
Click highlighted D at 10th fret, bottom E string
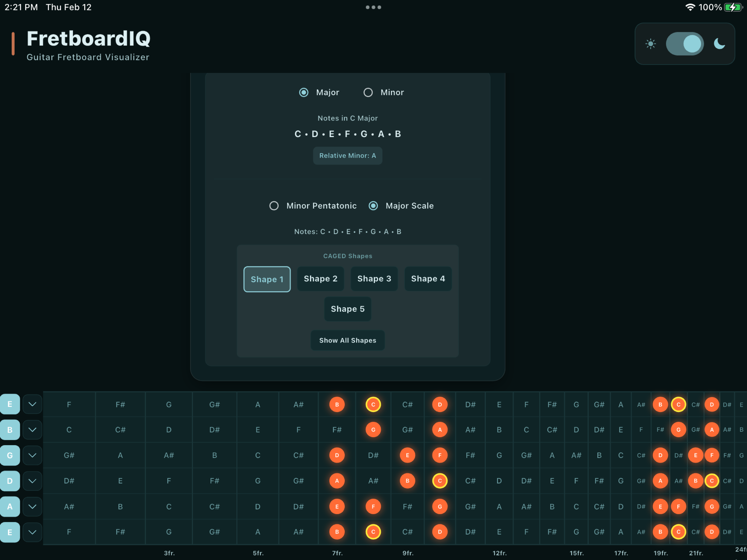click(440, 532)
